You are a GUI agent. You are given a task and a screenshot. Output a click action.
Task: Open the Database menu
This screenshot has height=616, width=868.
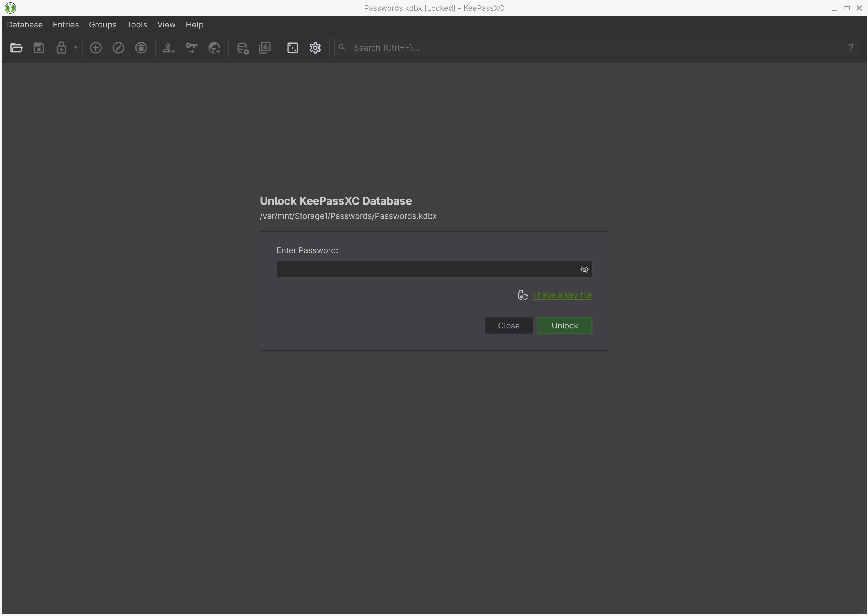click(25, 25)
